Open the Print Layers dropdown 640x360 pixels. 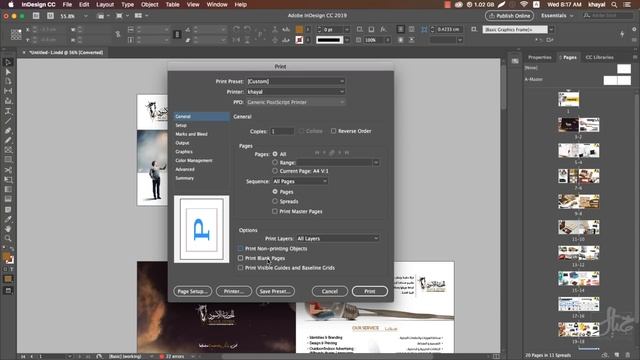pos(338,238)
